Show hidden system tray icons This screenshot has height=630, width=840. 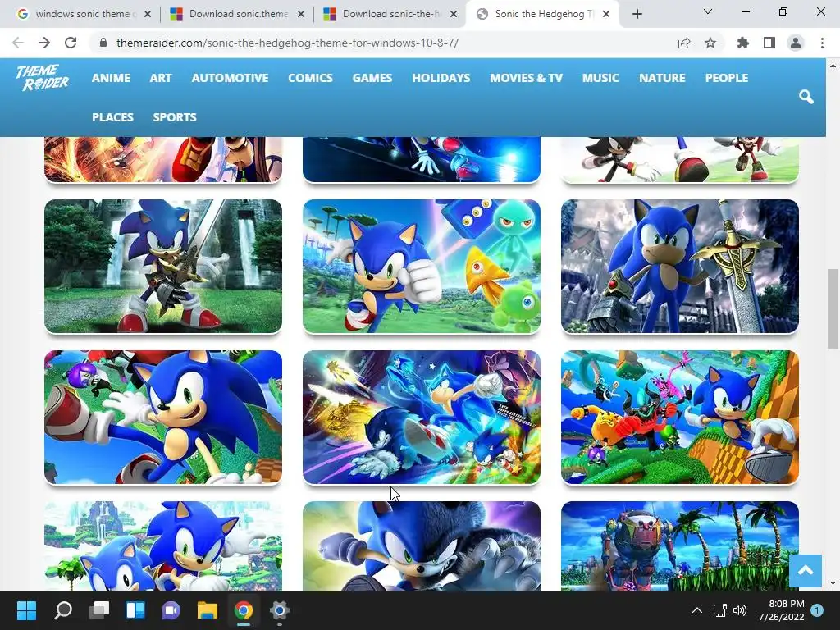(x=697, y=610)
